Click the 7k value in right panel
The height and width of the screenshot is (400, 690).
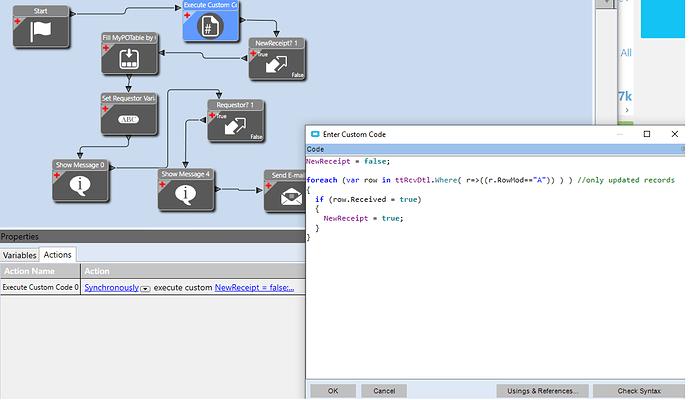click(x=625, y=96)
